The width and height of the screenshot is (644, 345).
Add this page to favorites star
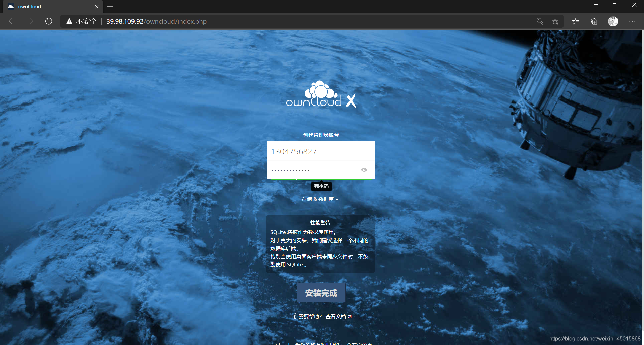point(555,21)
